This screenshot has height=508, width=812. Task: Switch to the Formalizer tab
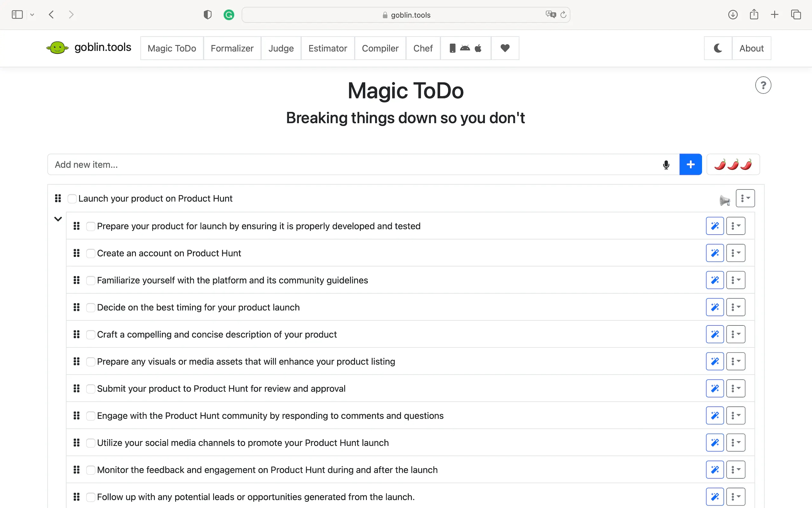(x=232, y=48)
